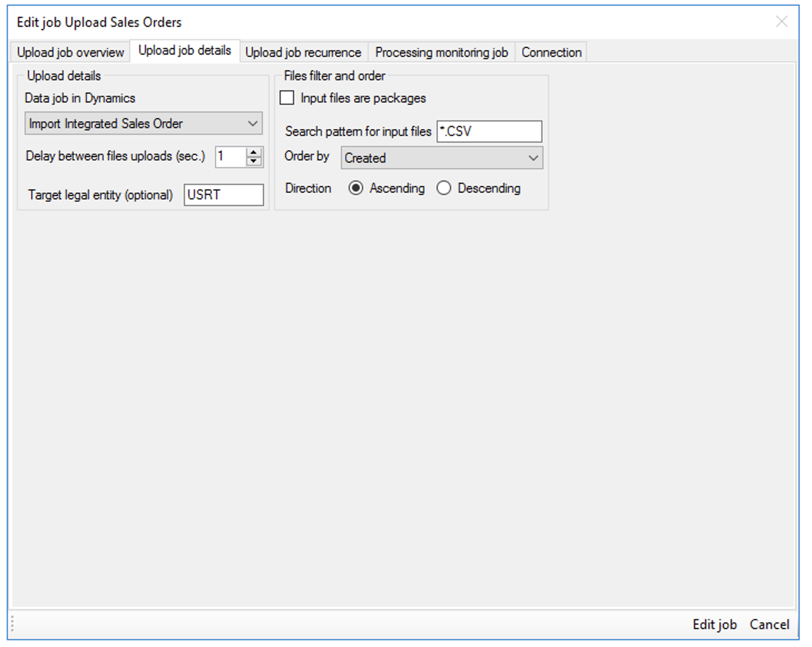Switch to the Upload job overview tab
This screenshot has width=812, height=647.
click(70, 52)
